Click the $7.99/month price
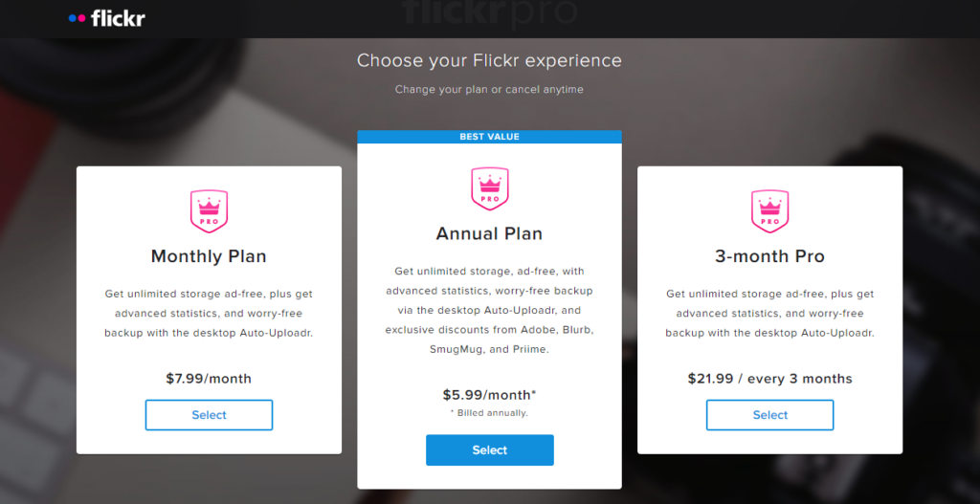The image size is (980, 504). point(209,379)
